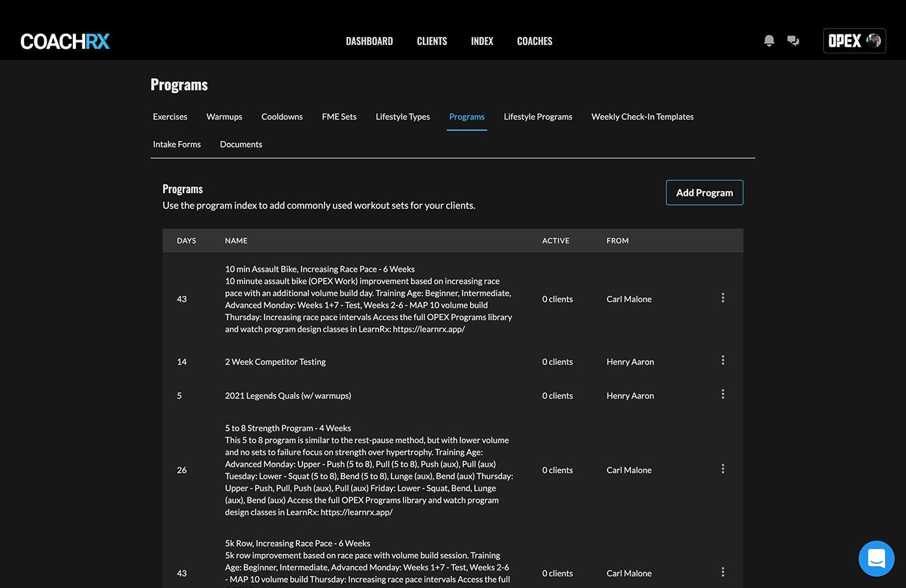Image resolution: width=906 pixels, height=588 pixels.
Task: Switch to the Exercises tab
Action: (x=170, y=117)
